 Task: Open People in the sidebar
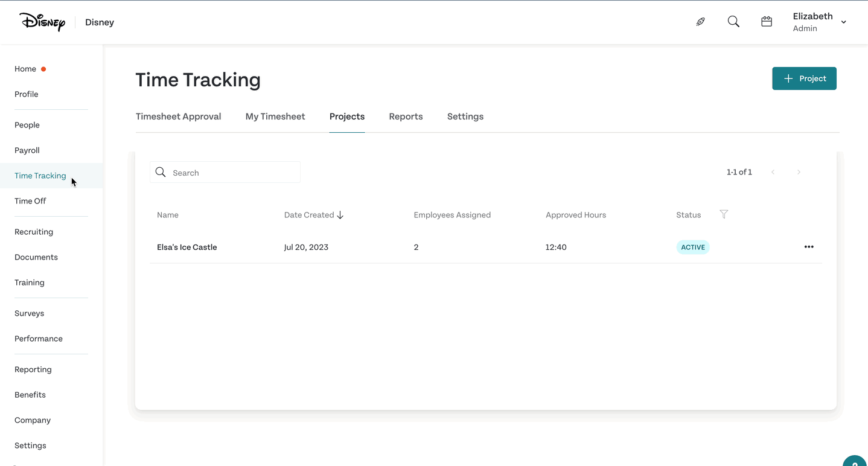pyautogui.click(x=27, y=125)
